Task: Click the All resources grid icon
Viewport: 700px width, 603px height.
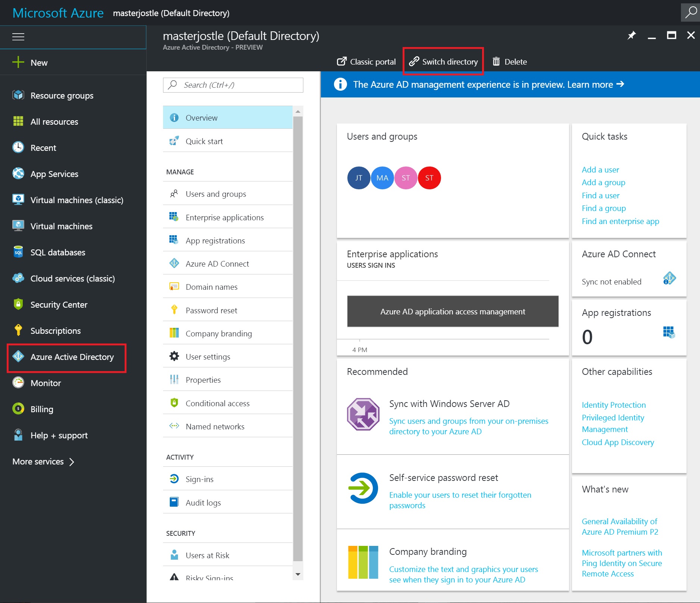Action: [x=18, y=121]
